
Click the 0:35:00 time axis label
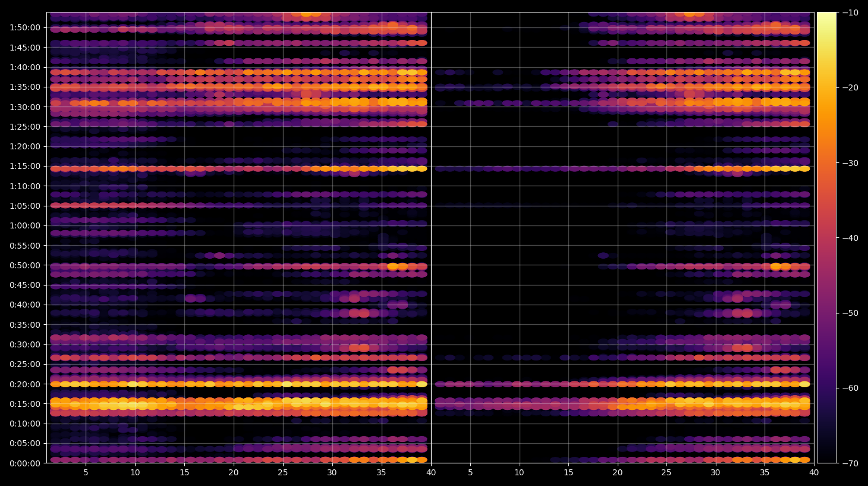(25, 325)
